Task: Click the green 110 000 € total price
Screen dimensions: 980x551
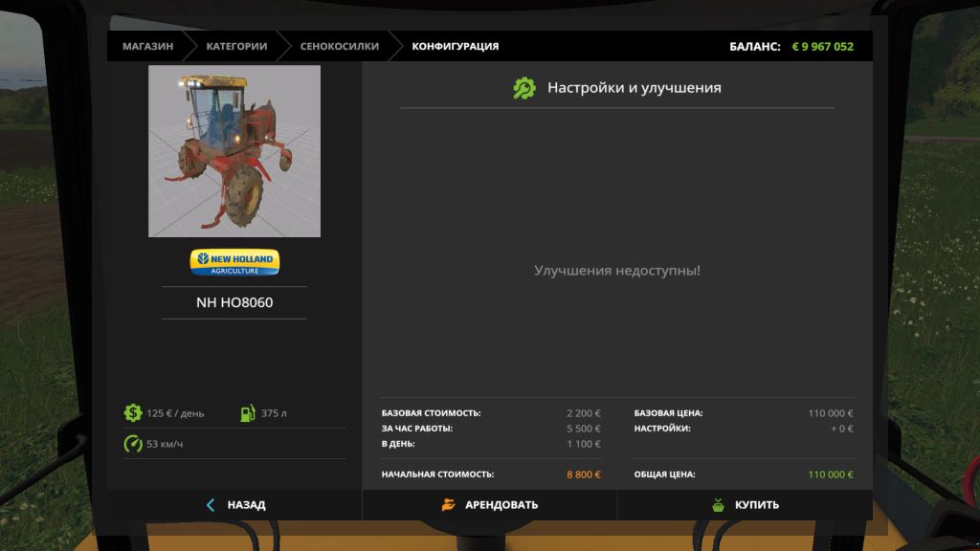Action: click(x=830, y=474)
